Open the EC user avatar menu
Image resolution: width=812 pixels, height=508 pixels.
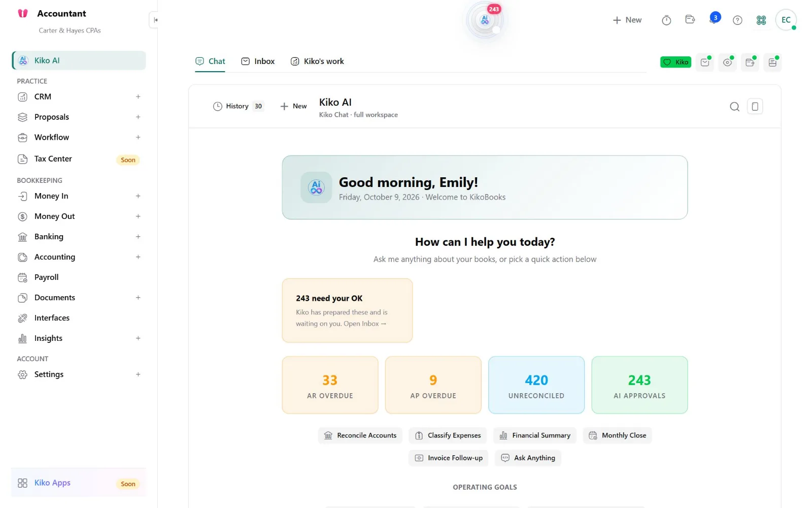pyautogui.click(x=786, y=20)
